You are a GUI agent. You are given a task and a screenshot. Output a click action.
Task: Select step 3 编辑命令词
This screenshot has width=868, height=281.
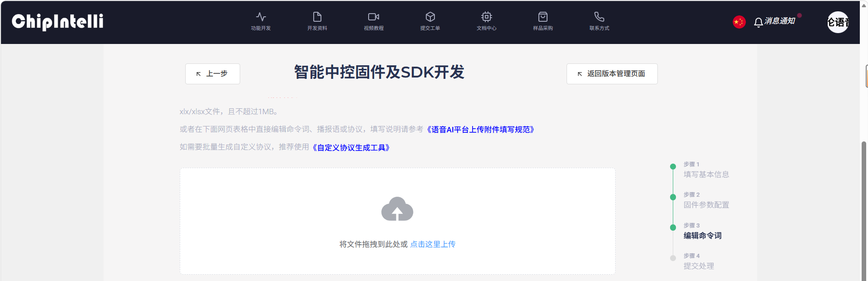(703, 236)
